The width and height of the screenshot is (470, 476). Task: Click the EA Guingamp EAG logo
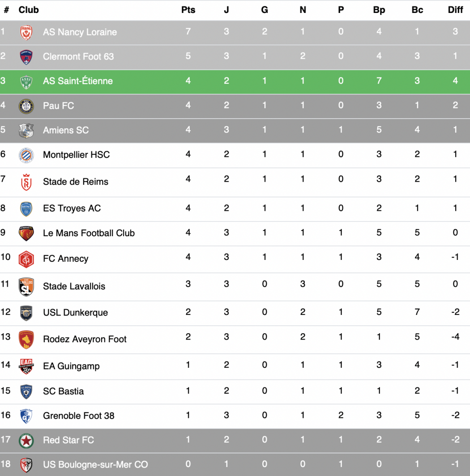[26, 366]
